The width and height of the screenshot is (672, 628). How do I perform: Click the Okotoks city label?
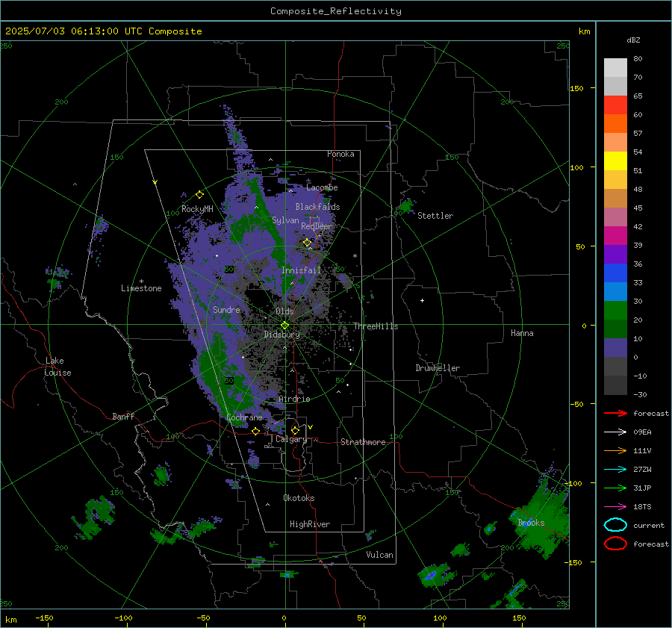(299, 498)
